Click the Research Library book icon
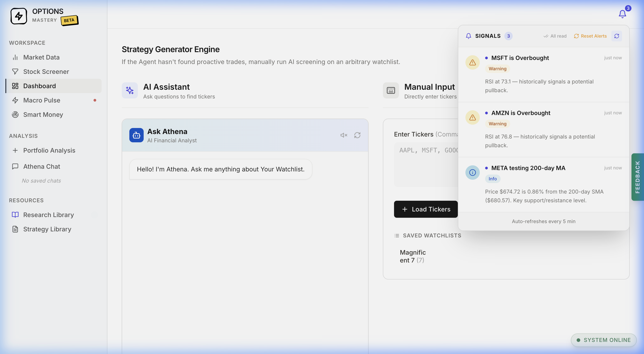 (15, 215)
